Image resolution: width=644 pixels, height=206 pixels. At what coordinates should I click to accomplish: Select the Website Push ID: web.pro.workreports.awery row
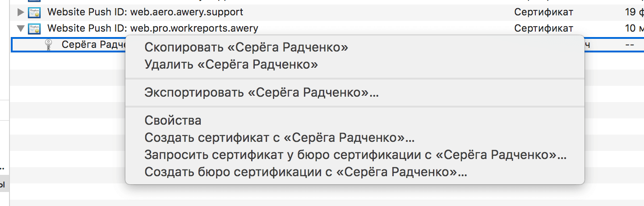153,28
